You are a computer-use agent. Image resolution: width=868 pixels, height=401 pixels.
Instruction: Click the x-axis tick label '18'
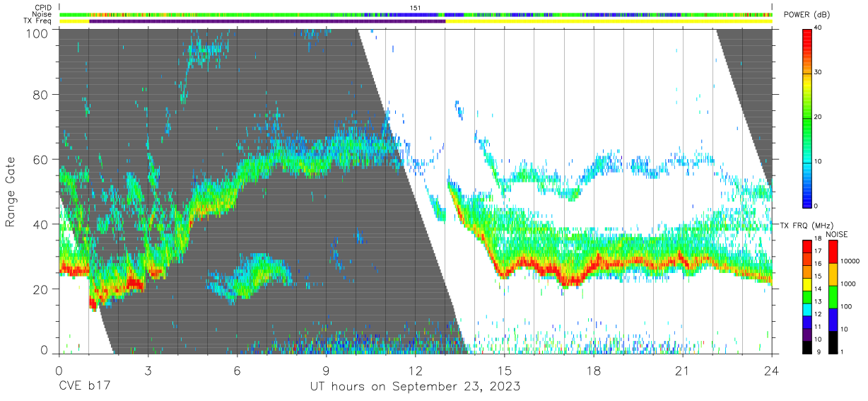[x=594, y=371]
